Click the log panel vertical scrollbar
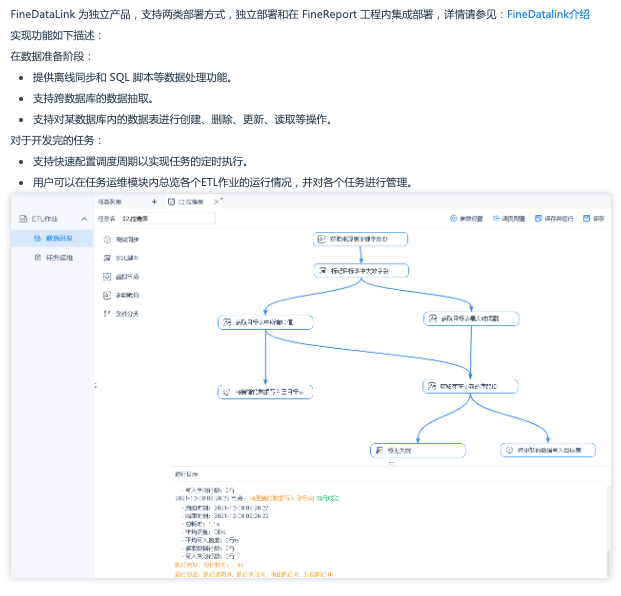Screen dimensions: 621x596 click(x=609, y=564)
